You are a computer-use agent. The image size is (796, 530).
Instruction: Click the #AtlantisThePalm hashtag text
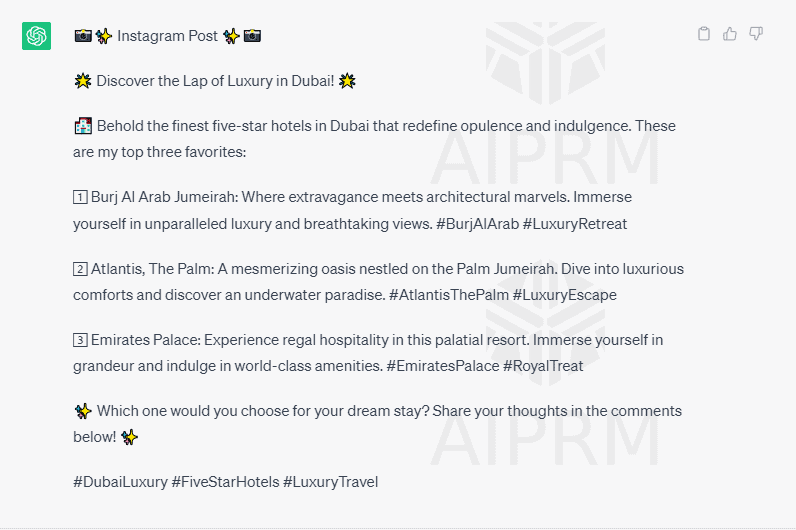click(449, 295)
